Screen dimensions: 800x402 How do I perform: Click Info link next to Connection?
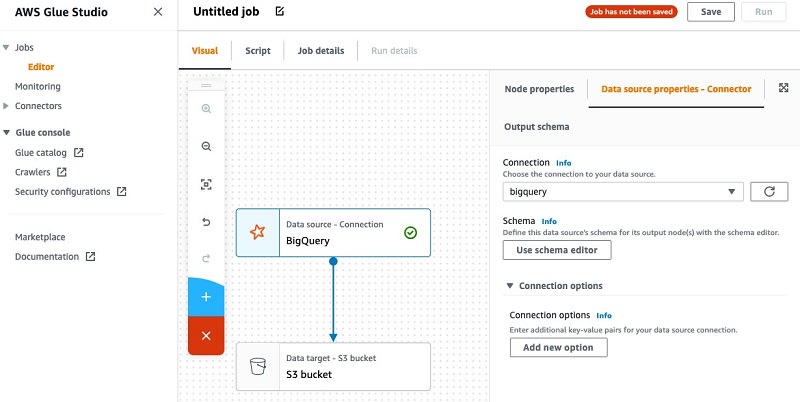click(564, 163)
